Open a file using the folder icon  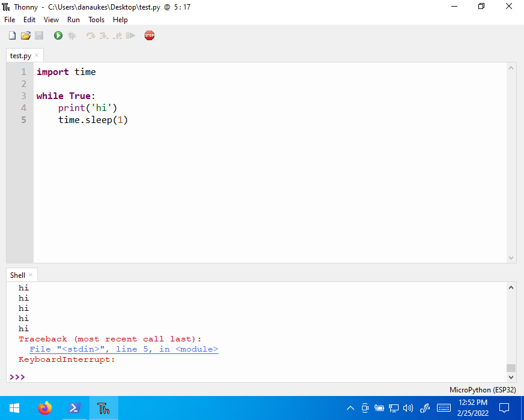[26, 35]
